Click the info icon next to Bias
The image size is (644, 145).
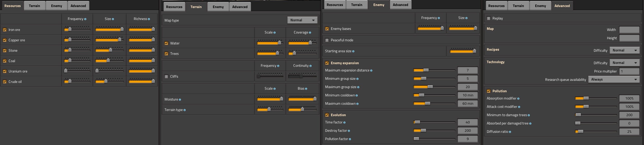click(x=306, y=89)
